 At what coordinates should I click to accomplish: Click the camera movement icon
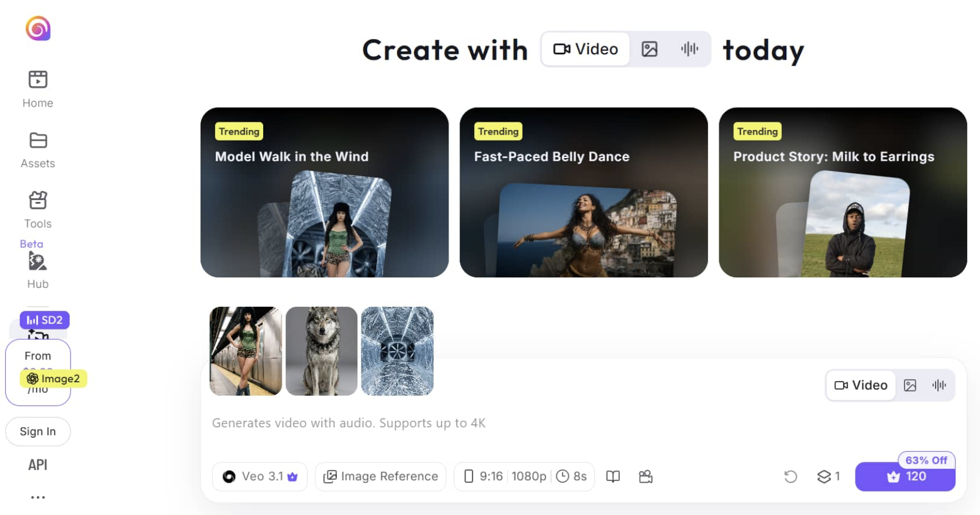coord(646,476)
